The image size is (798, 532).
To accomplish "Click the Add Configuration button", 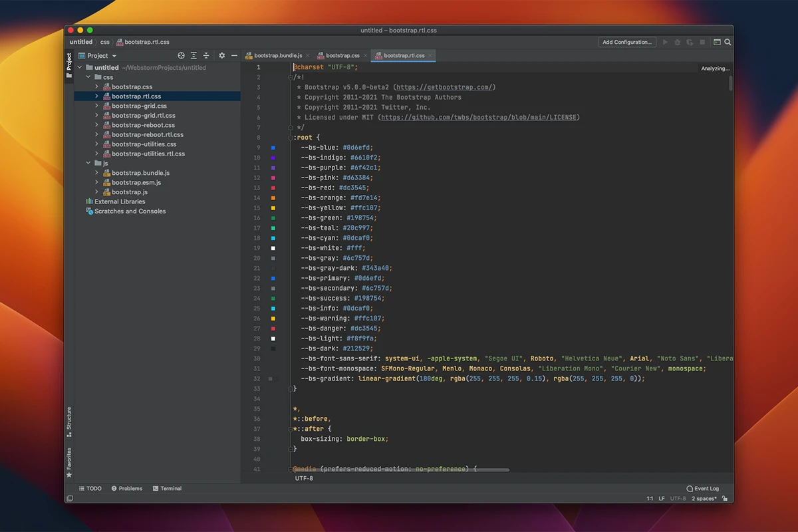I will 626,42.
